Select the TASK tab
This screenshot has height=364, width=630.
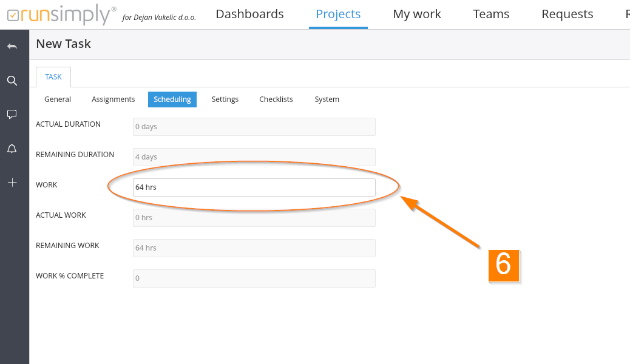point(53,77)
